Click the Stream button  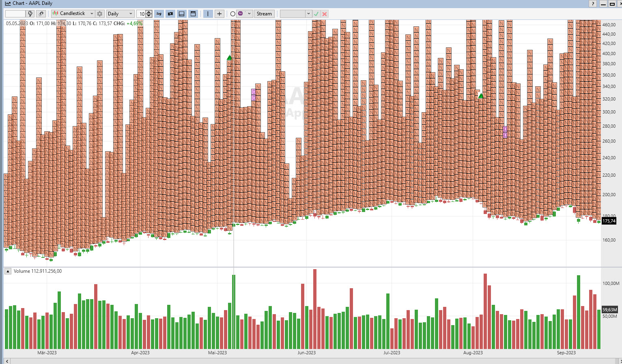click(264, 14)
